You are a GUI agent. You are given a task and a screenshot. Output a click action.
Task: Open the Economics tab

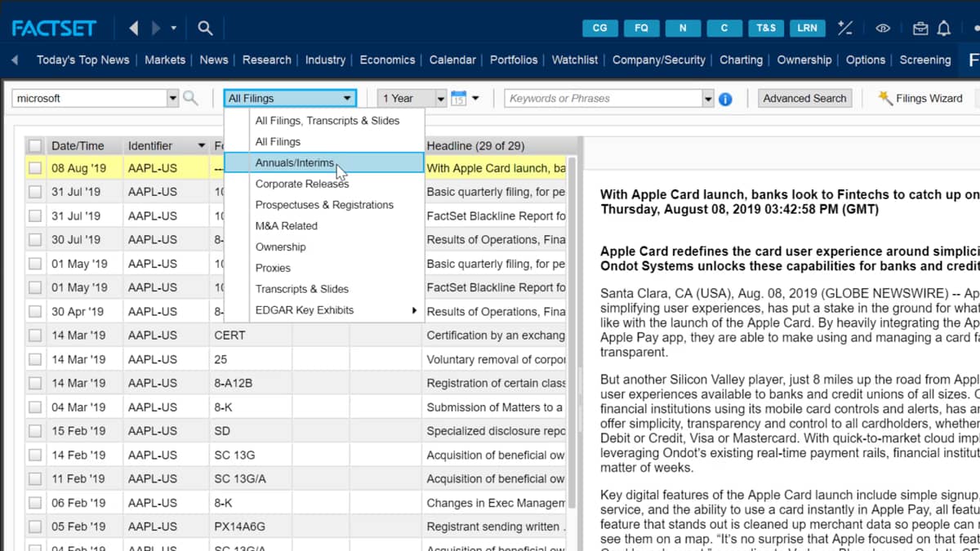pos(387,60)
